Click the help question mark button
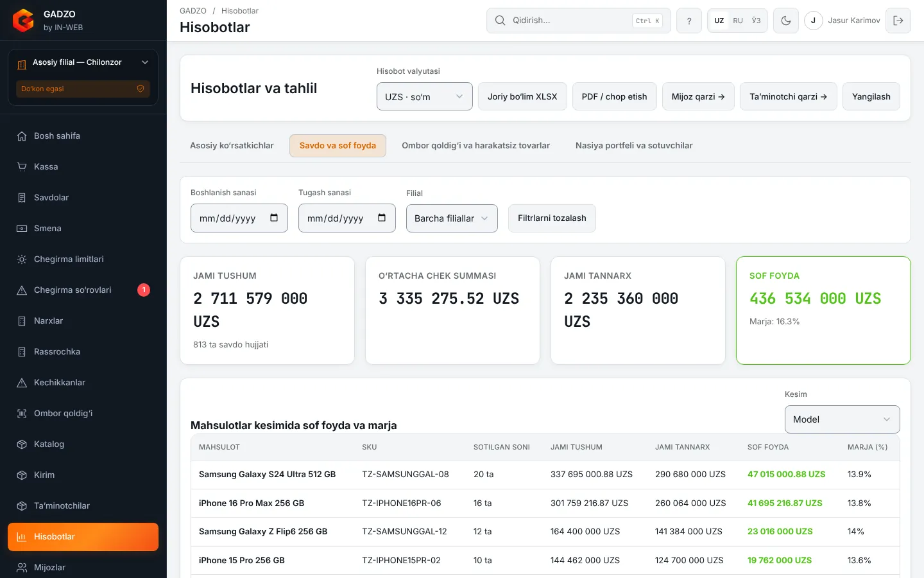 (x=689, y=21)
